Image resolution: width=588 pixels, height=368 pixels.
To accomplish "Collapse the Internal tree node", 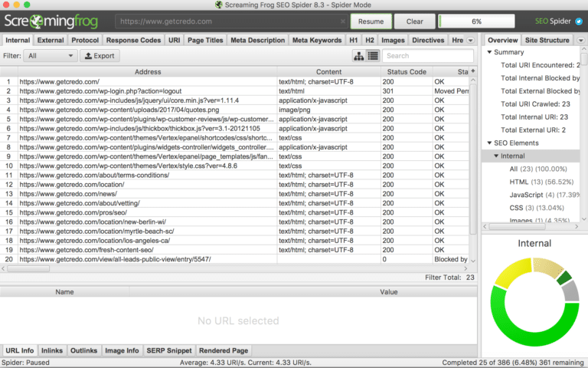I will pos(496,156).
